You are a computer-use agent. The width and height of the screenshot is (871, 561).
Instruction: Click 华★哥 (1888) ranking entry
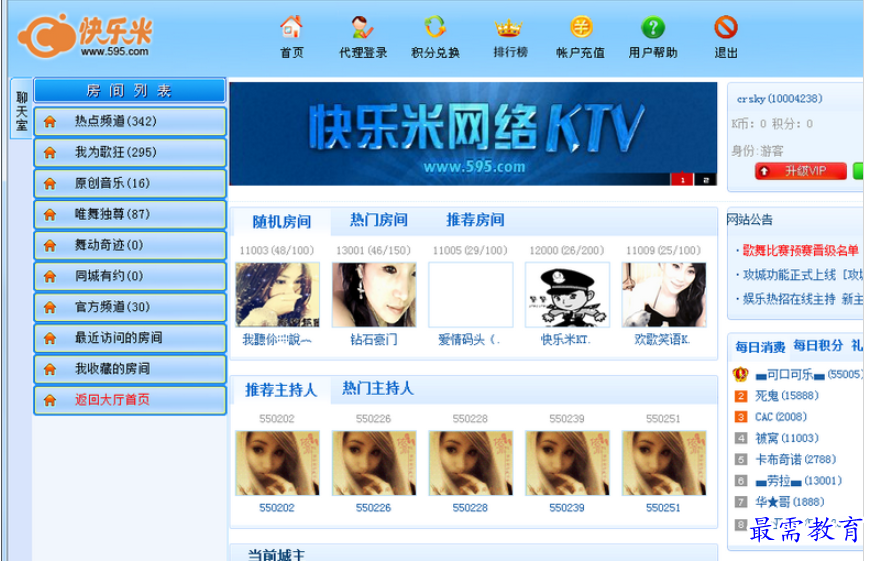(x=789, y=502)
